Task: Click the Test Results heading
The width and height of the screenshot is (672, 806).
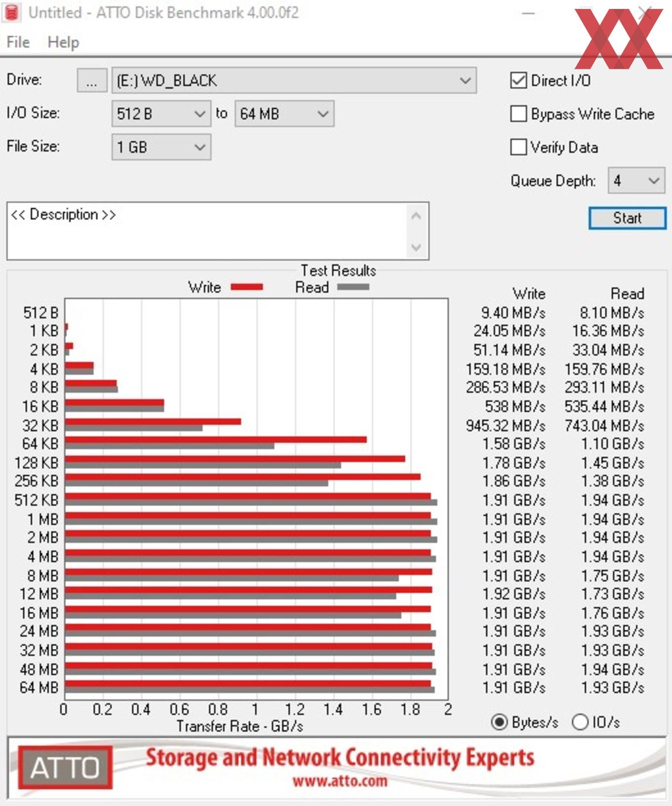Action: [338, 270]
